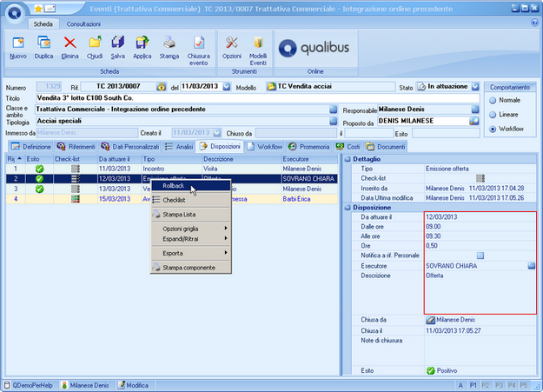Open the Stato dropdown In attuazione
Viewport: 543px width, 392px height.
pyautogui.click(x=475, y=86)
